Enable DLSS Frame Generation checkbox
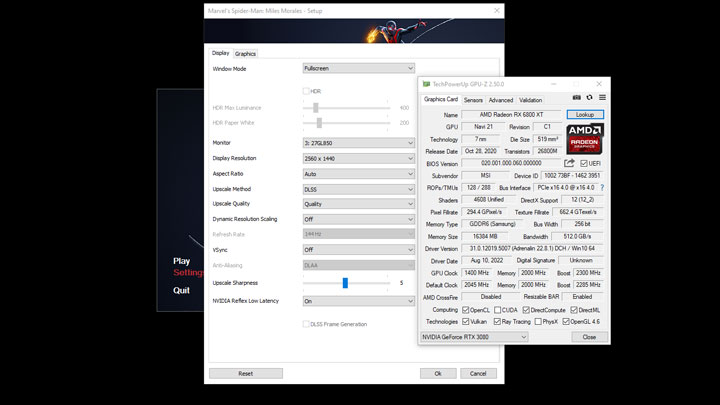 [306, 324]
